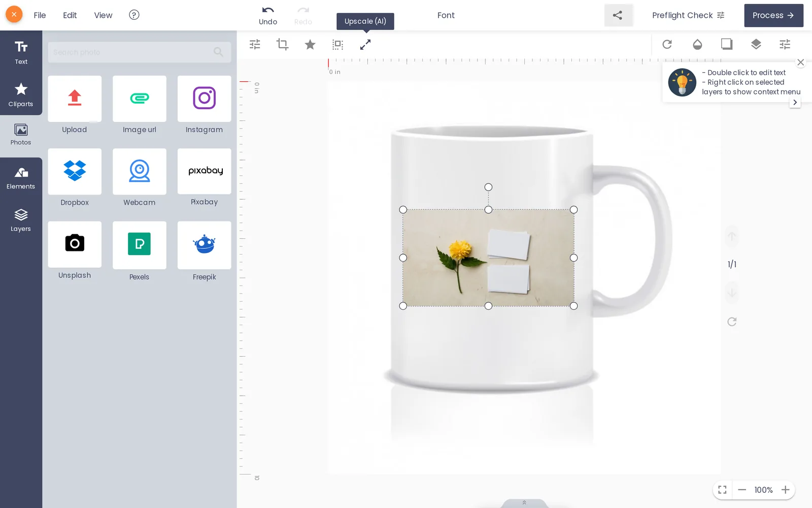The height and width of the screenshot is (508, 812).
Task: Select Dropbox as photo source
Action: 75,171
